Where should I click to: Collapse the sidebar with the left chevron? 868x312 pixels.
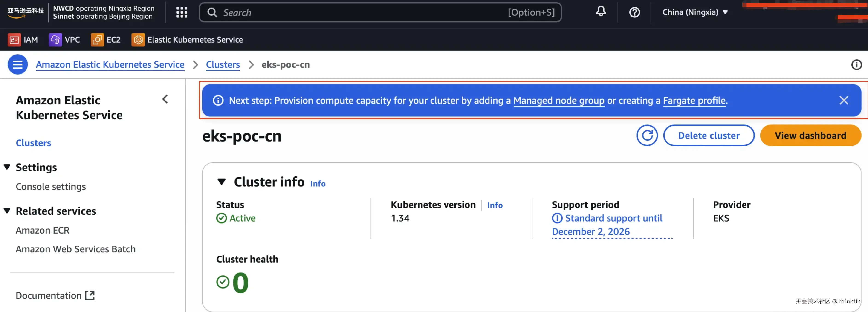165,99
